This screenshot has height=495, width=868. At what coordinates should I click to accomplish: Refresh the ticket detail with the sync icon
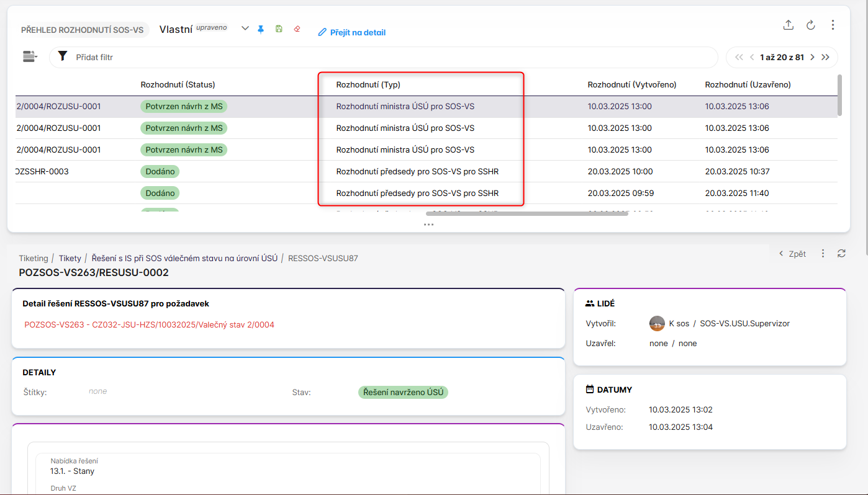tap(841, 253)
